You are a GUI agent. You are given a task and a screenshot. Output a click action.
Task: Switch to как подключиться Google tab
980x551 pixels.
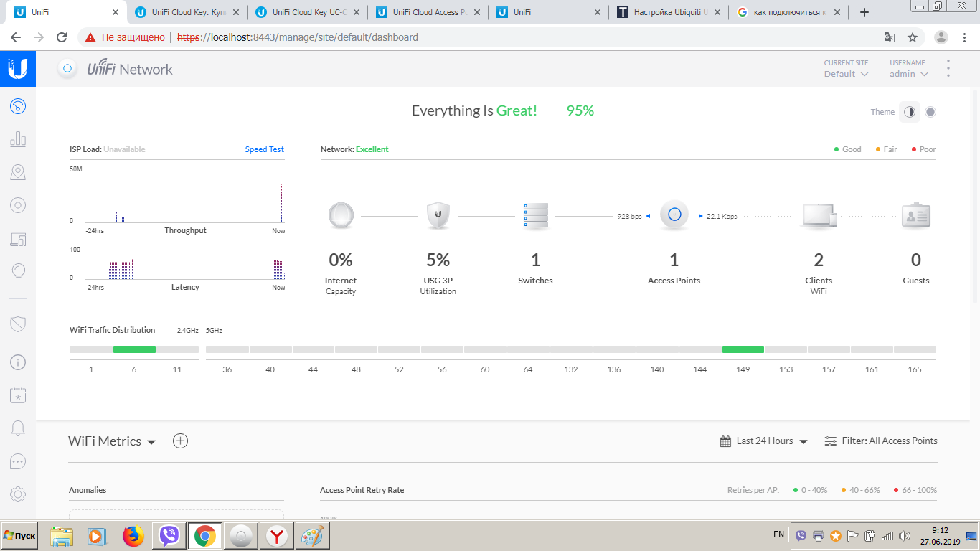tap(788, 12)
